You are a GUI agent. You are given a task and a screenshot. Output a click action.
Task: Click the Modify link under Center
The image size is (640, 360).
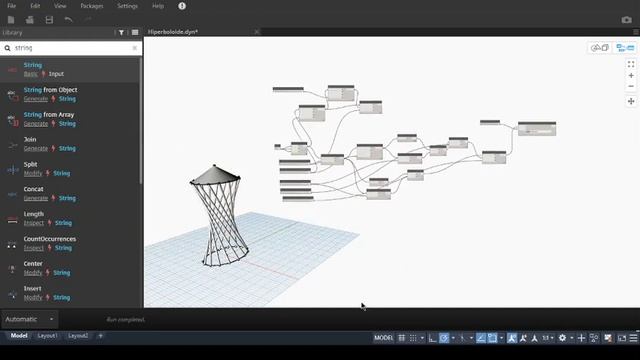[x=33, y=273]
